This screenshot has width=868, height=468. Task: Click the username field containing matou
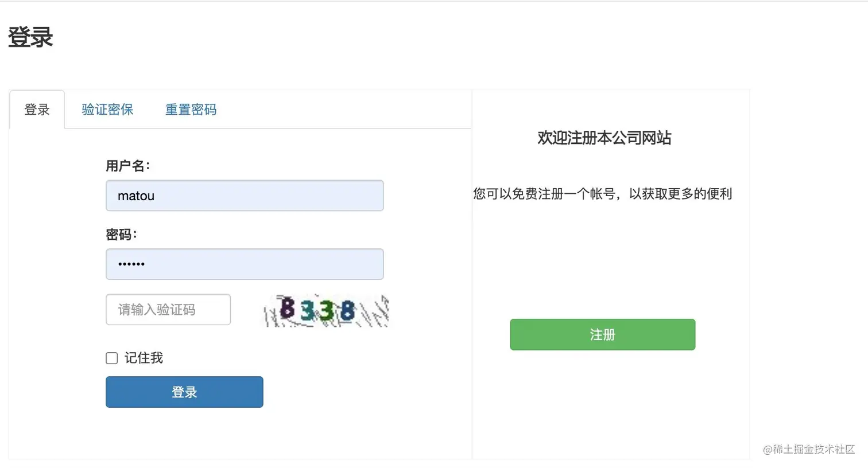244,196
